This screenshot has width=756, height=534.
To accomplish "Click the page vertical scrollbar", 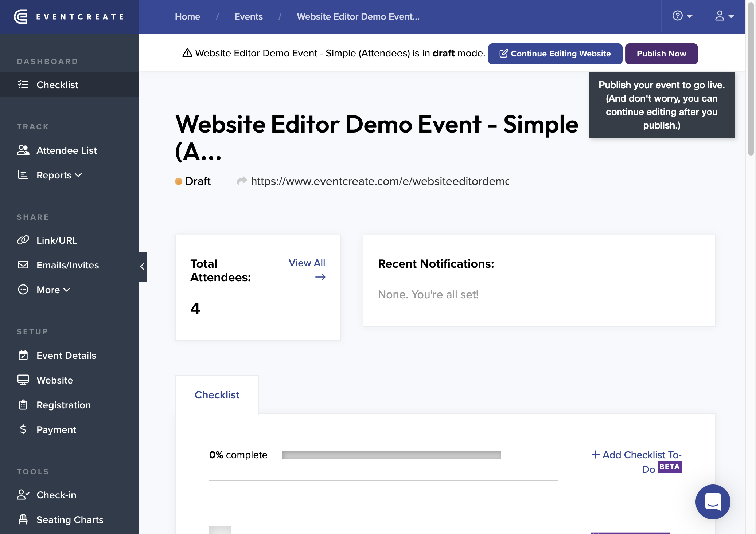I will [751, 79].
